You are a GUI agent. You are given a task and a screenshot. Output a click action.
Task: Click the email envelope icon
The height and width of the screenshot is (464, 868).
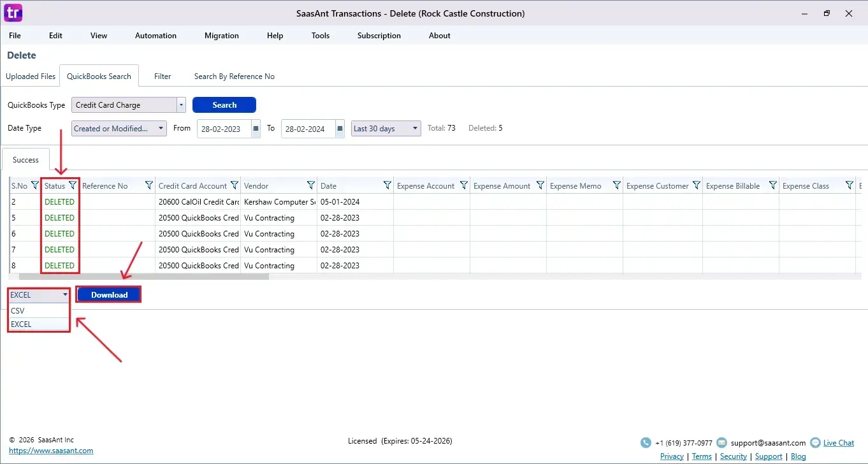click(x=722, y=443)
